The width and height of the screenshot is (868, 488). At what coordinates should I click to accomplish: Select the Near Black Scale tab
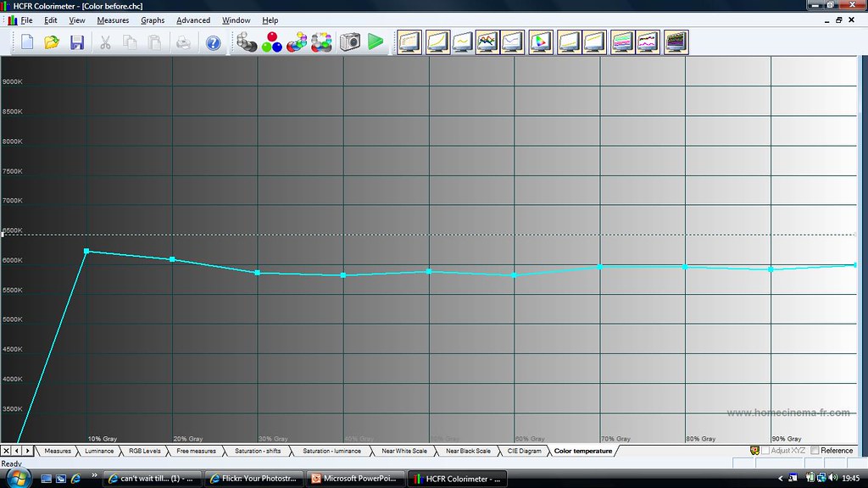pos(468,451)
